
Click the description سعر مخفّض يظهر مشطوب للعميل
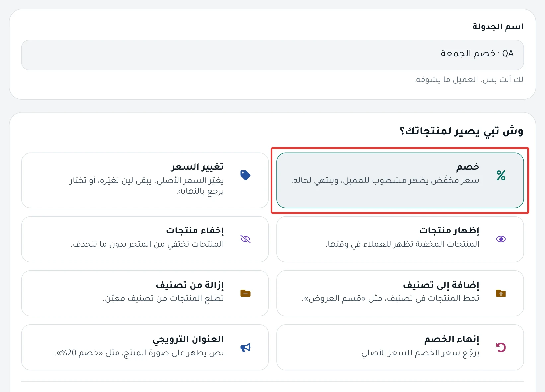[x=385, y=180]
